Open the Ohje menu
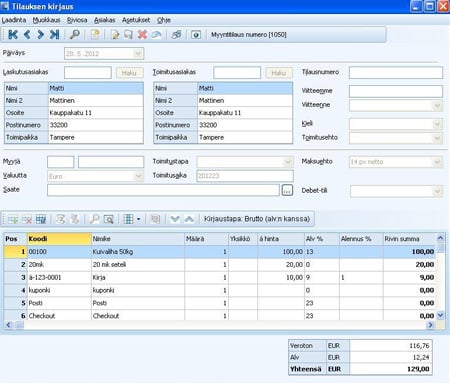 164,20
